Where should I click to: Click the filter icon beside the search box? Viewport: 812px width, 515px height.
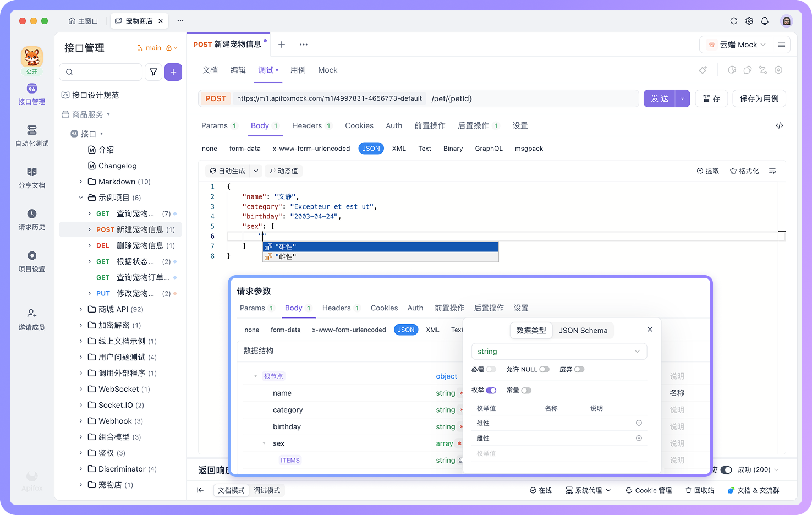[153, 72]
